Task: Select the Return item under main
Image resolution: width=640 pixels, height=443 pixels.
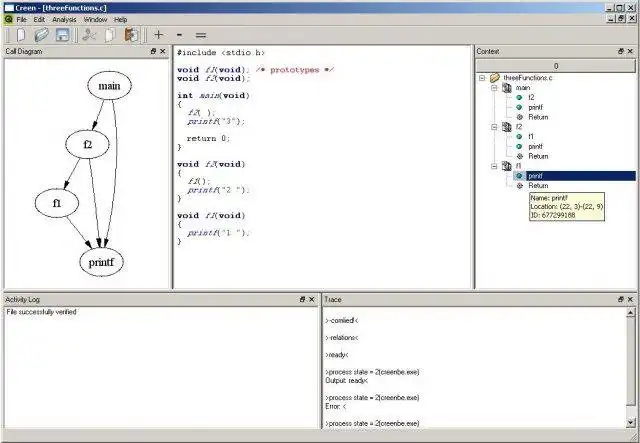Action: 538,117
